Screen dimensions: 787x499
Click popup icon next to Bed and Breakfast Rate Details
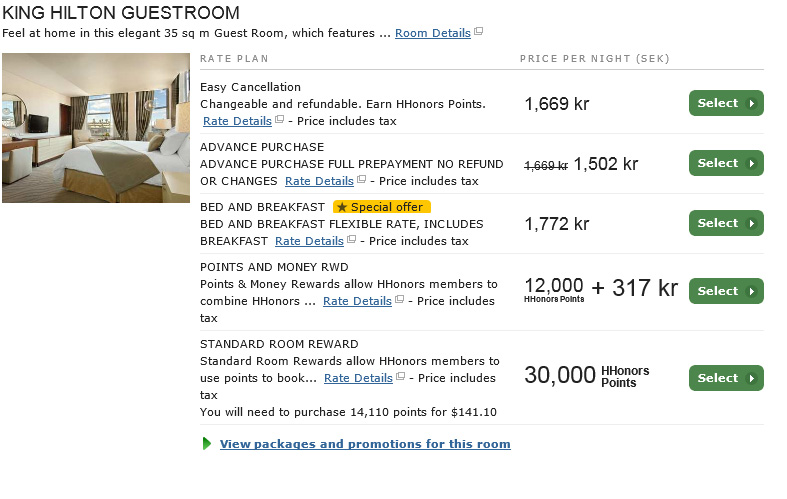351,241
